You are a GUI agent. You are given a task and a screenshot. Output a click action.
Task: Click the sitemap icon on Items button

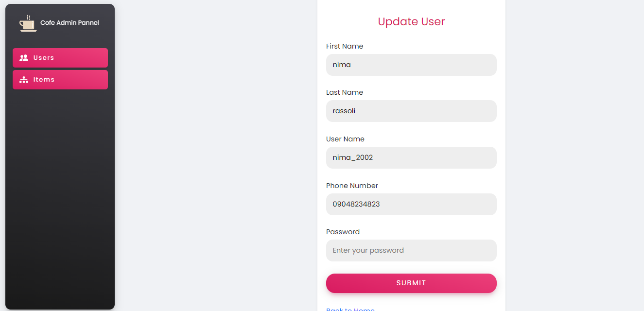tap(24, 79)
